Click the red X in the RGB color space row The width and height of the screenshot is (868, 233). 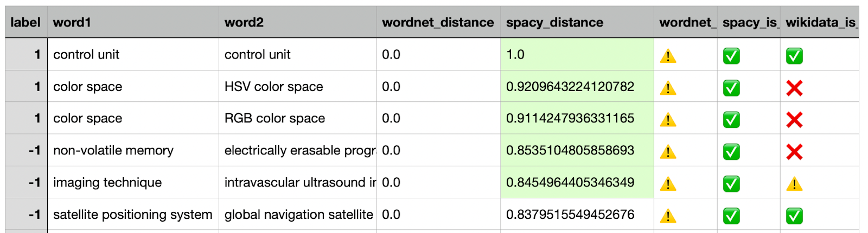(x=794, y=120)
